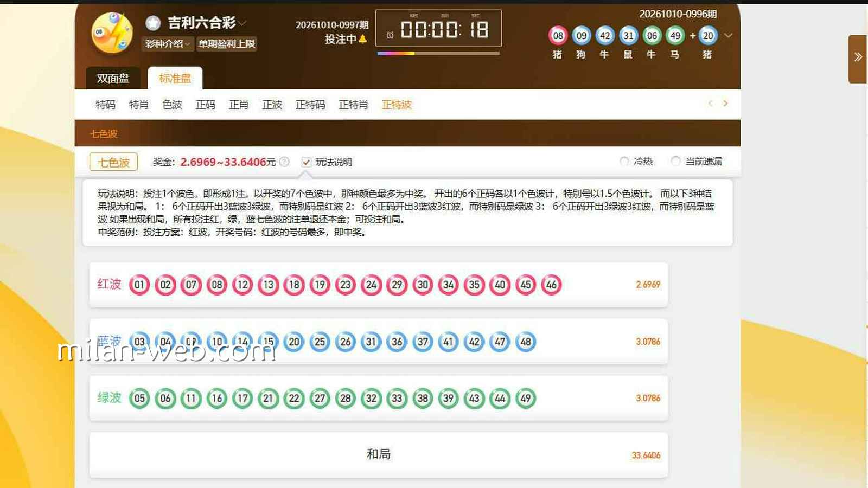The image size is (868, 488).
Task: Select the 色波 play type
Action: (x=173, y=105)
